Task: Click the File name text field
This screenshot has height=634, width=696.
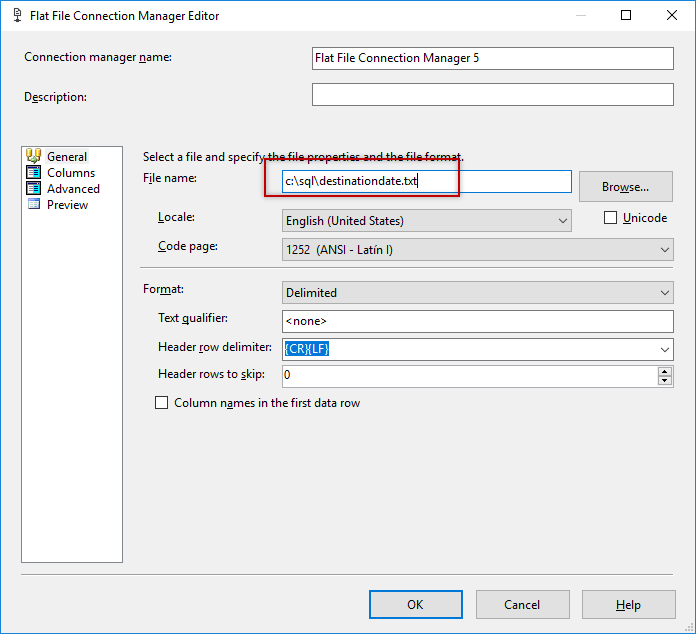Action: (426, 182)
